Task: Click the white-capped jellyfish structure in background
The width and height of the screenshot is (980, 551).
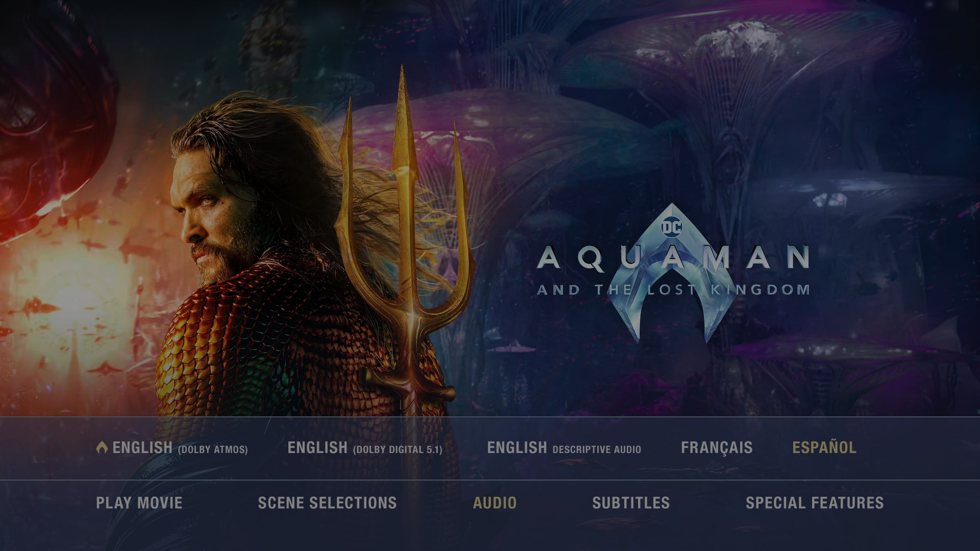Action: 738,42
